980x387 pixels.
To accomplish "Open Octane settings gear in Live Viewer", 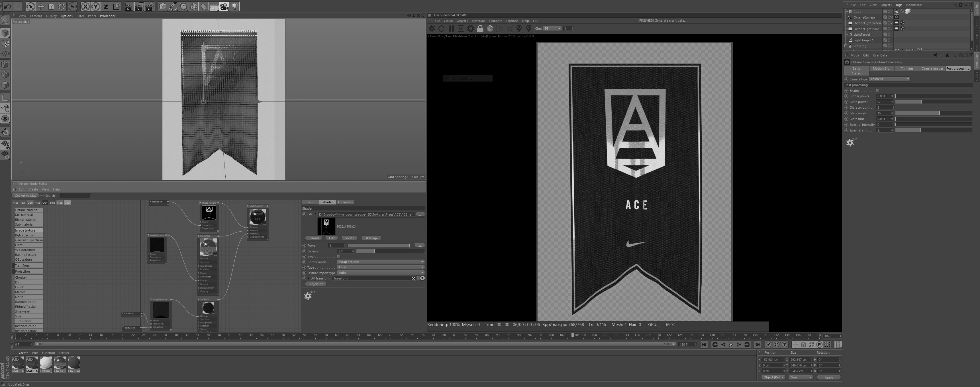I will coord(471,29).
